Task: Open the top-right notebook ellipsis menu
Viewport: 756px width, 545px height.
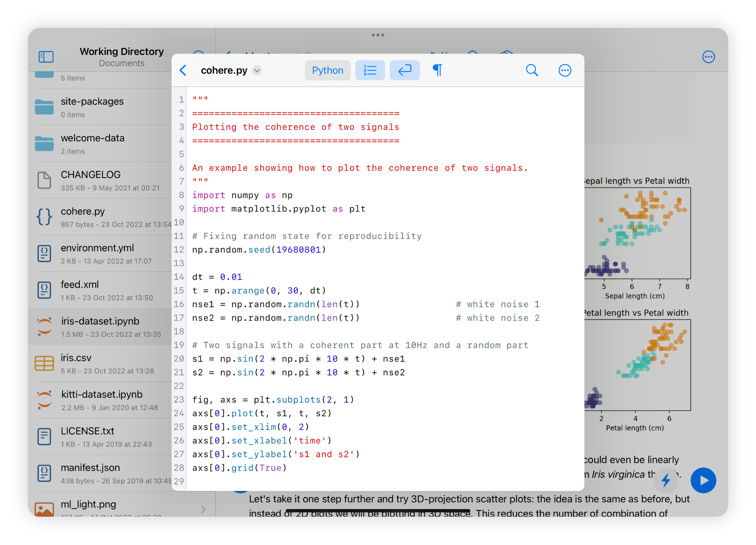Action: pyautogui.click(x=708, y=57)
